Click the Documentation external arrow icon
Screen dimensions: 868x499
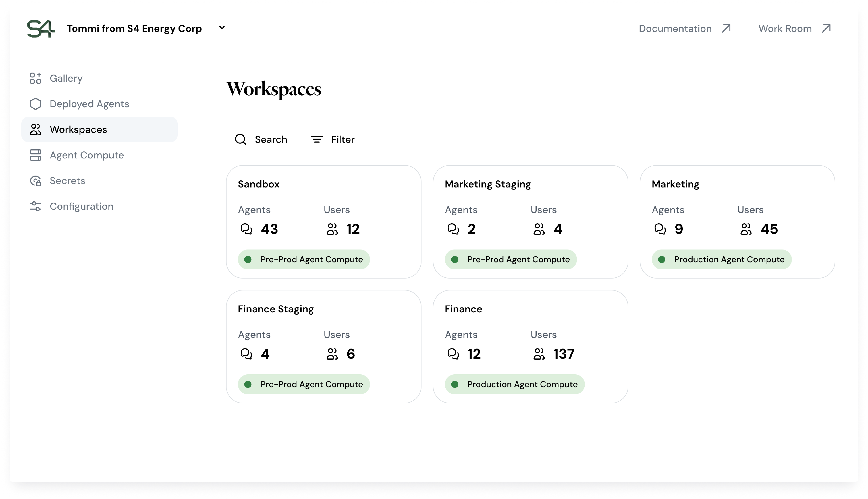726,28
